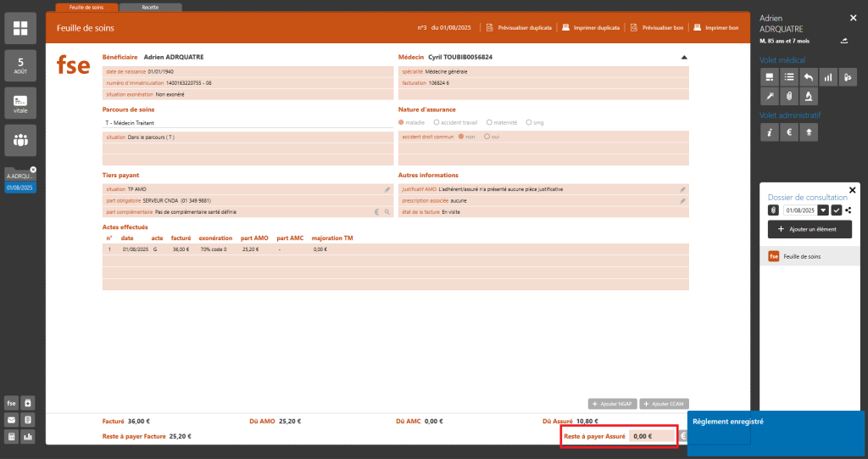Click the pencil icon beside justificatif AMO
The width and height of the screenshot is (868, 459).
(682, 189)
